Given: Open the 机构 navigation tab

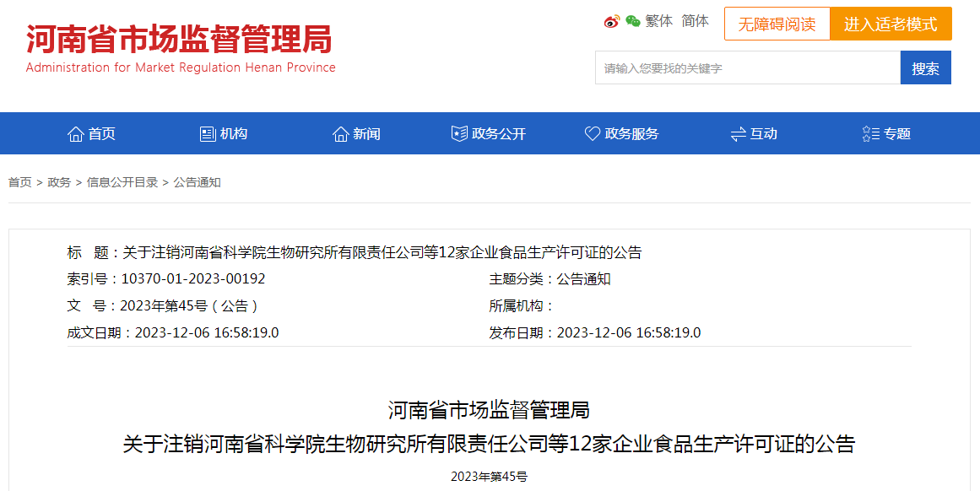Looking at the screenshot, I should click(x=223, y=133).
